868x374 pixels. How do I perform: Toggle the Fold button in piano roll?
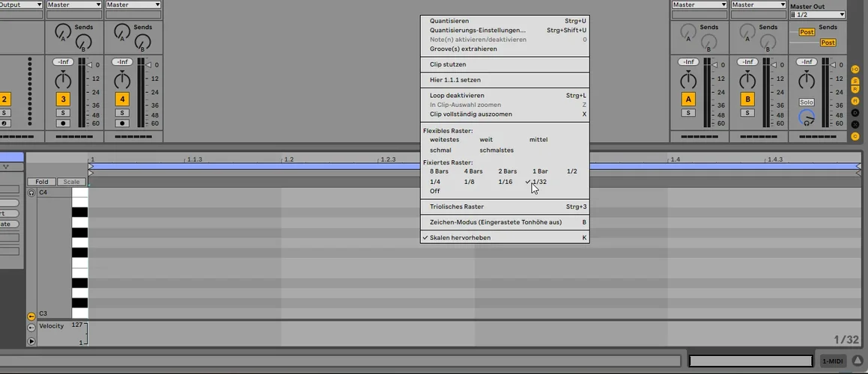pos(42,182)
